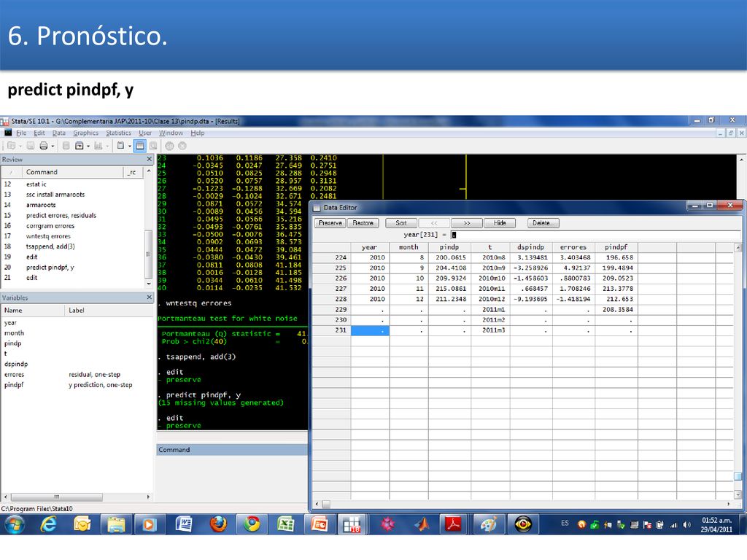Click the Delete... button in Data Editor
Viewport: 747px width, 560px height.
pyautogui.click(x=543, y=223)
